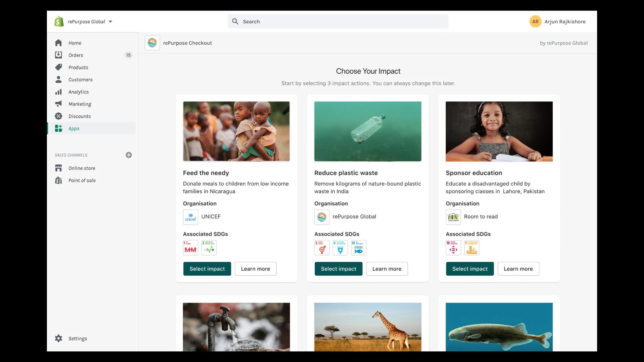Select impact for Feed the needy
The width and height of the screenshot is (644, 362).
click(207, 269)
